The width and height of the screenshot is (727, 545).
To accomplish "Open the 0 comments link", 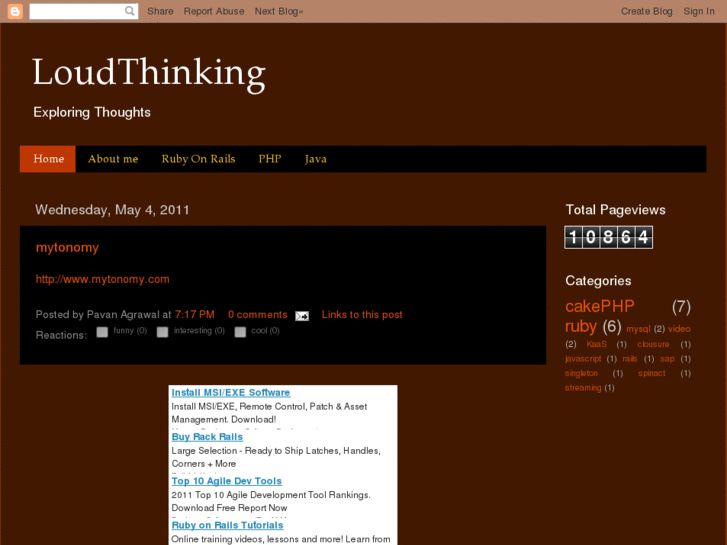I will coord(258,314).
